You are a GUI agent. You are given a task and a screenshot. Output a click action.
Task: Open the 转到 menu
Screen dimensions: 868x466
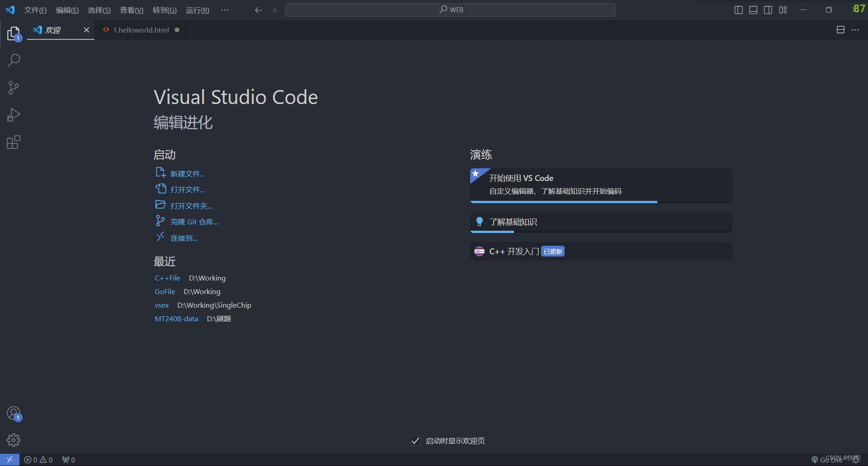click(x=165, y=10)
